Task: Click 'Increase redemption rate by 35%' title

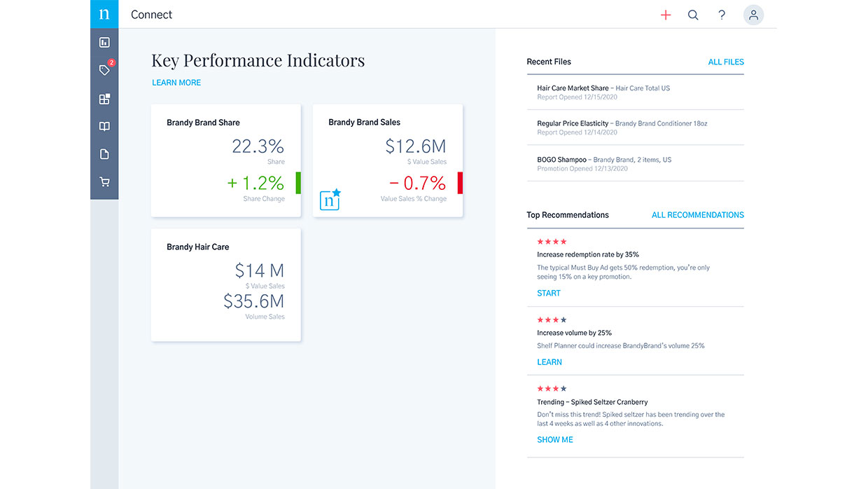Action: click(x=588, y=255)
